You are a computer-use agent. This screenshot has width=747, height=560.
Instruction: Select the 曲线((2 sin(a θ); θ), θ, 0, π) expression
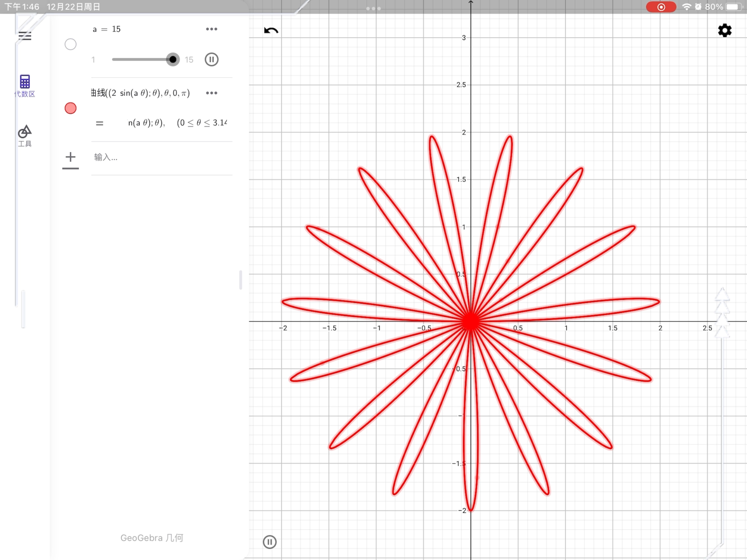pyautogui.click(x=141, y=93)
